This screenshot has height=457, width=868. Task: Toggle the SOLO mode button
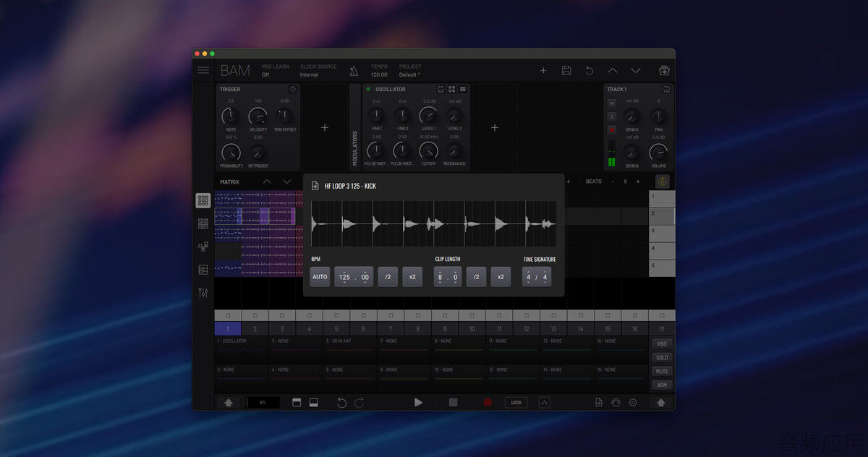click(x=662, y=358)
